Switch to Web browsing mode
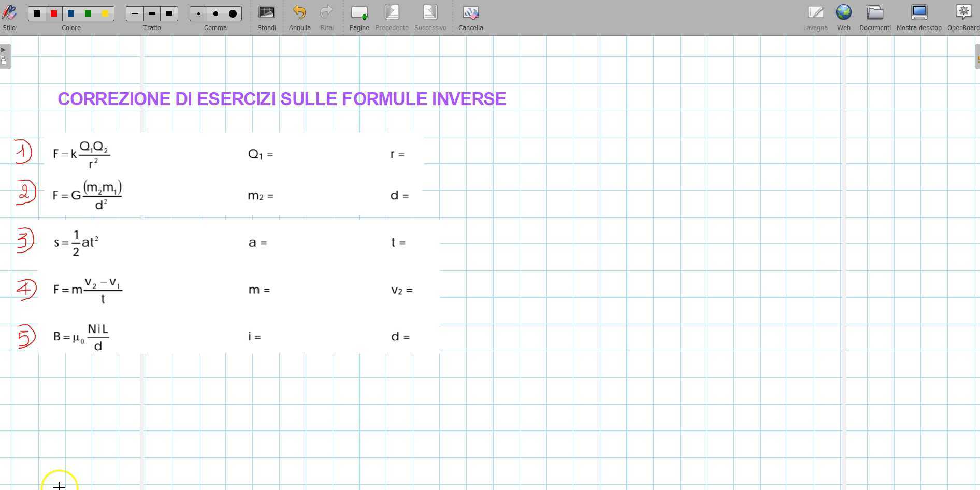The image size is (980, 490). point(843,13)
